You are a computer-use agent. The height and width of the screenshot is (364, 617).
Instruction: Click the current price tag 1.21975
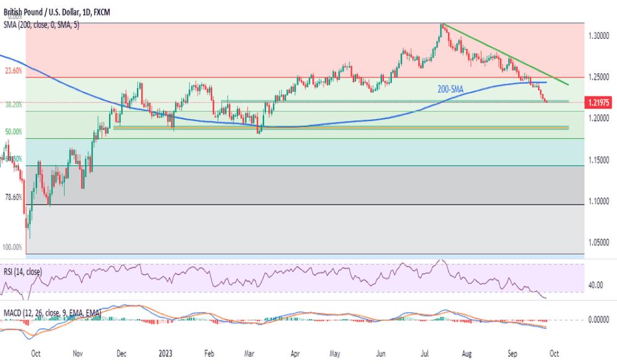point(599,103)
